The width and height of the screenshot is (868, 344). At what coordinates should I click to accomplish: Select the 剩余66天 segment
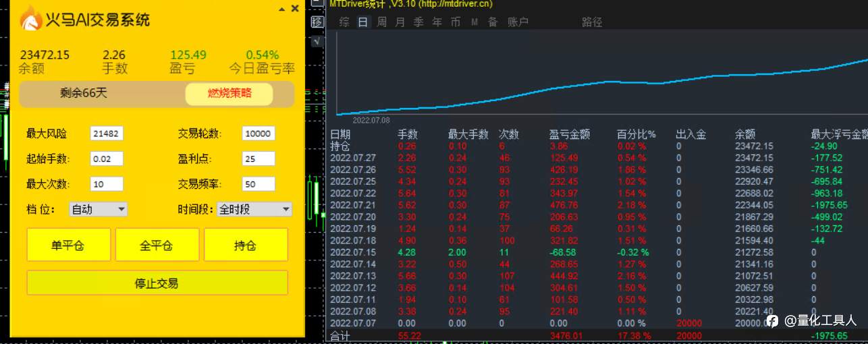(84, 93)
